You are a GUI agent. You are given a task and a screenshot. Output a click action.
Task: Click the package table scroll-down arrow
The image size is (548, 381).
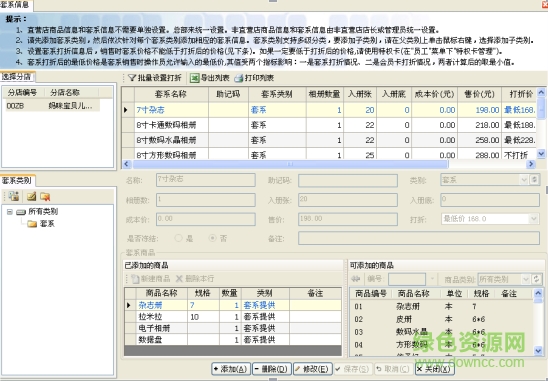pyautogui.click(x=541, y=153)
